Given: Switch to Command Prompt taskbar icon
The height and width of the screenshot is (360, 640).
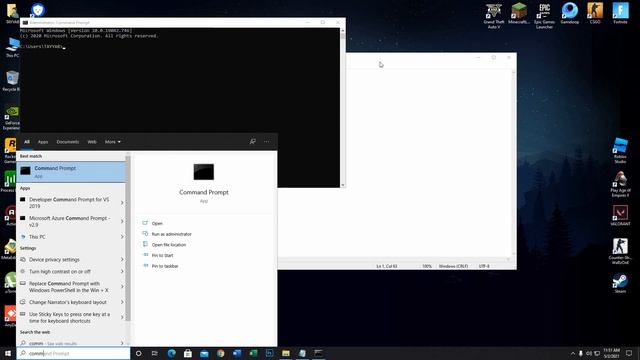Looking at the screenshot, I should 318,353.
